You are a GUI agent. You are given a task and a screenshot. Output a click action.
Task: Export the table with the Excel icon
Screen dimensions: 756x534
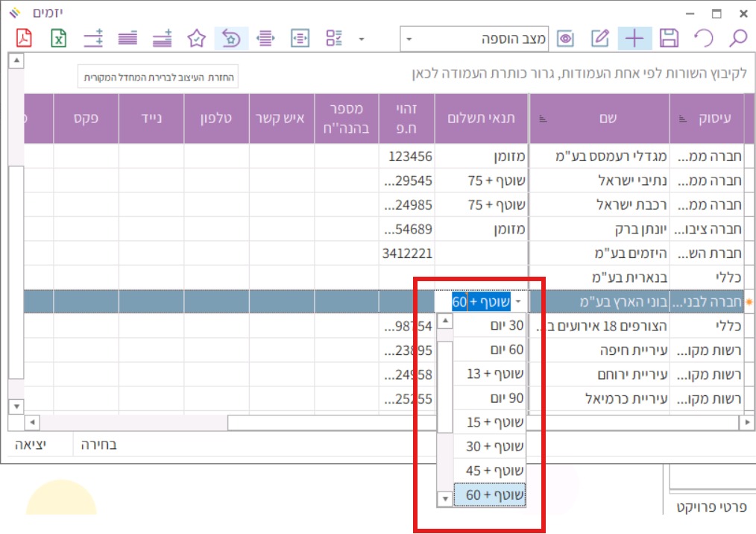(x=58, y=39)
